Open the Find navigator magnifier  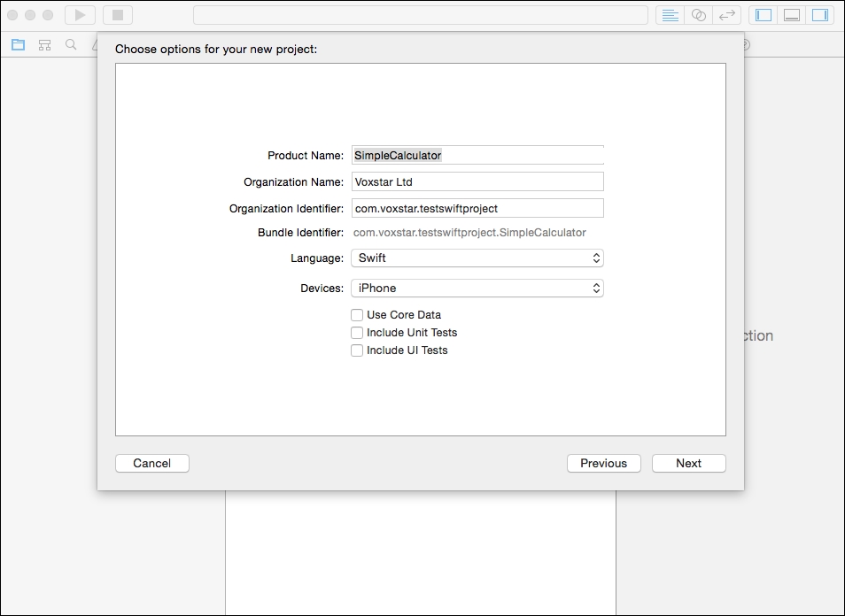71,44
